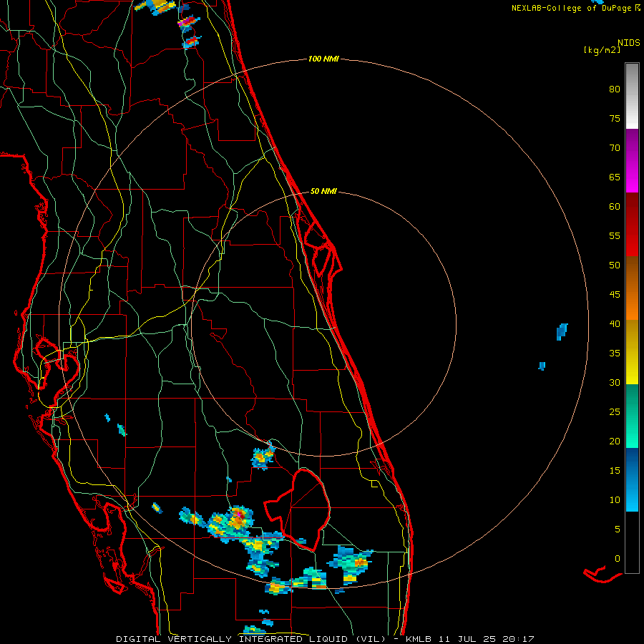Viewport: 644px width, 644px height.
Task: Click the 45 value on the scale
Action: pyautogui.click(x=615, y=295)
